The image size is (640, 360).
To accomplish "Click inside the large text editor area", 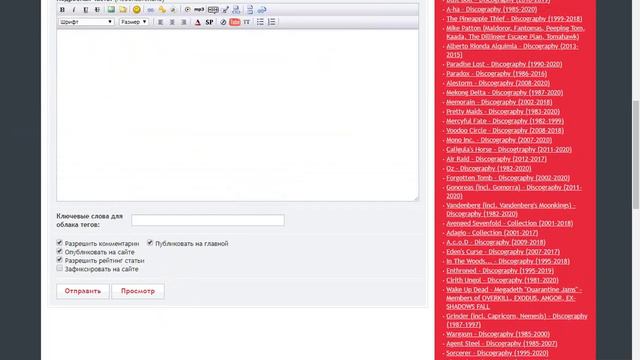I will [238, 115].
